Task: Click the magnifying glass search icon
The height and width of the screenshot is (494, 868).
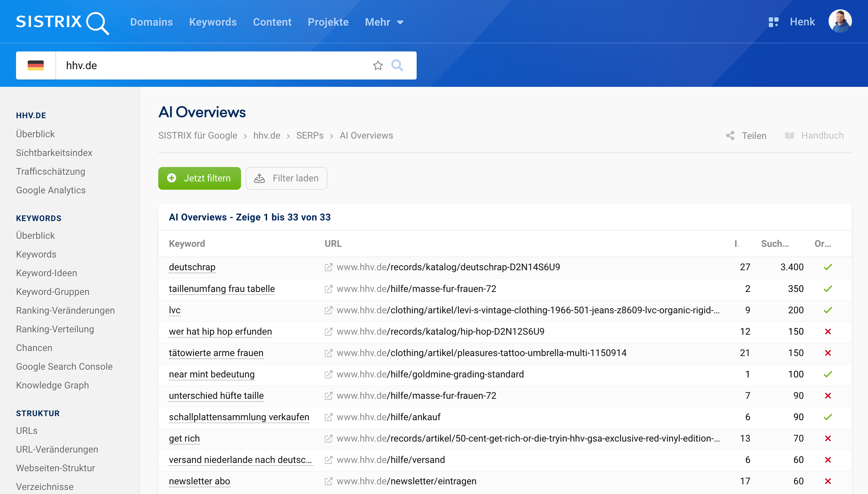Action: (x=397, y=65)
